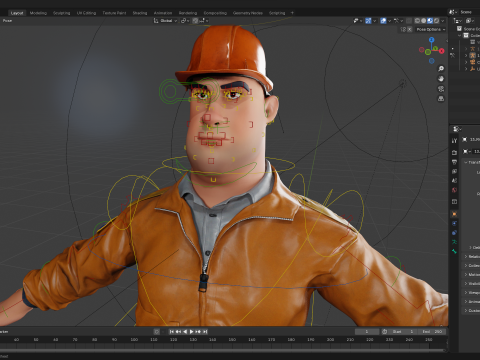The width and height of the screenshot is (480, 360).
Task: Open the overlays options dropdown arrow
Action: [x=389, y=21]
